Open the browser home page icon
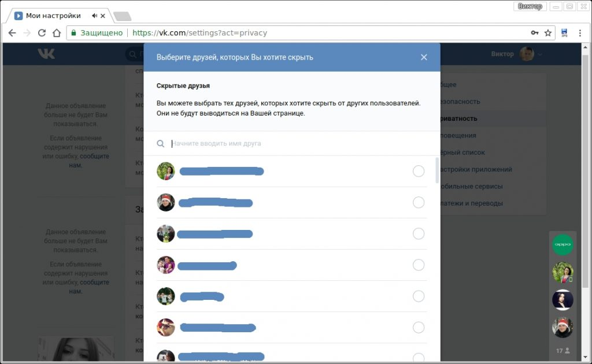 [x=57, y=33]
